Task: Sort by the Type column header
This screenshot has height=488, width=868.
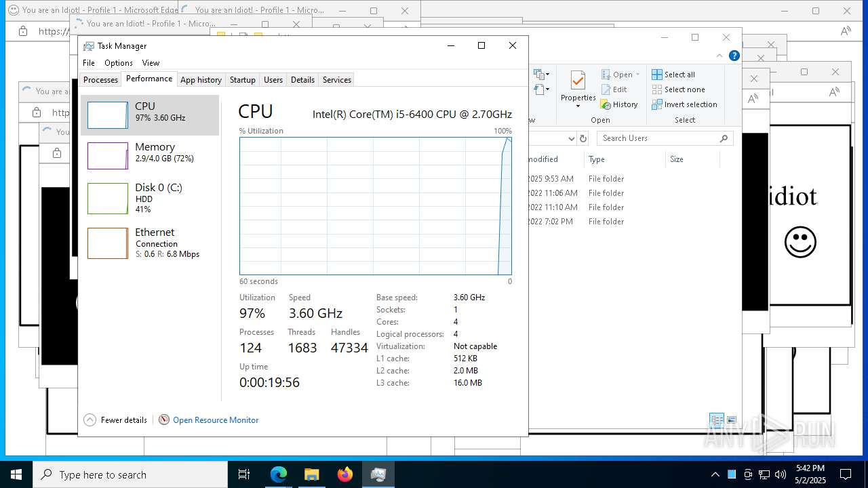Action: (625, 159)
